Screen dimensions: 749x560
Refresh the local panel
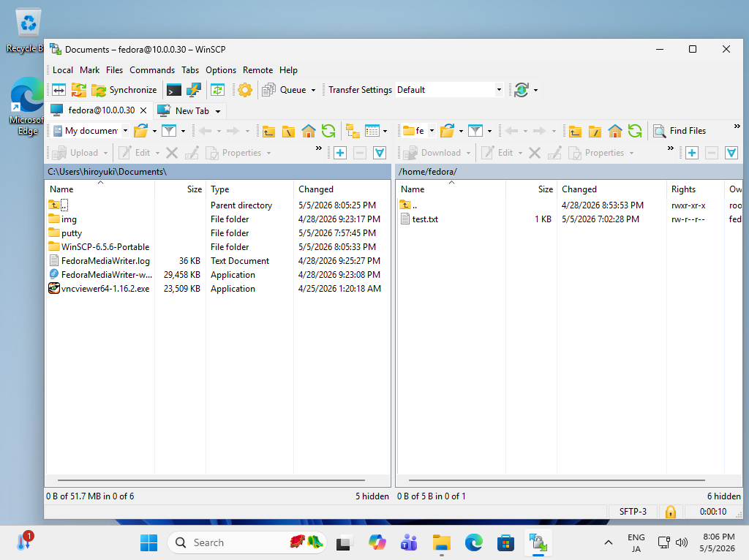(328, 131)
